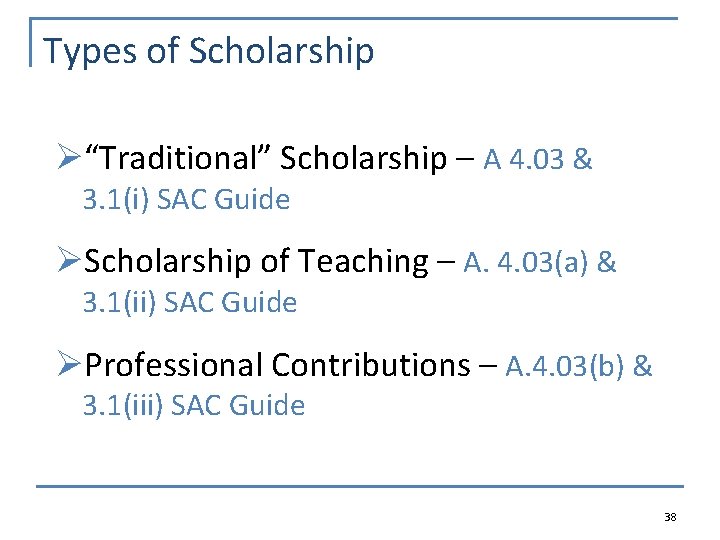Viewport: 720px width, 540px height.
Task: Click the "3.1(i) SAC Guide" line
Action: (186, 200)
